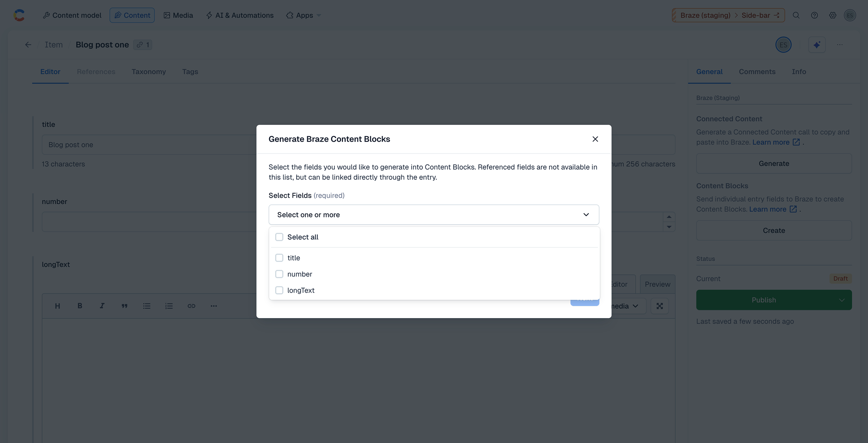The width and height of the screenshot is (868, 443).
Task: Check the number field checkbox
Action: (x=279, y=274)
